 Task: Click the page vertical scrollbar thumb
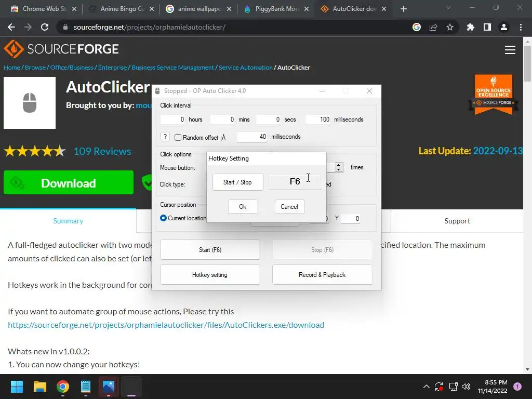point(527,63)
